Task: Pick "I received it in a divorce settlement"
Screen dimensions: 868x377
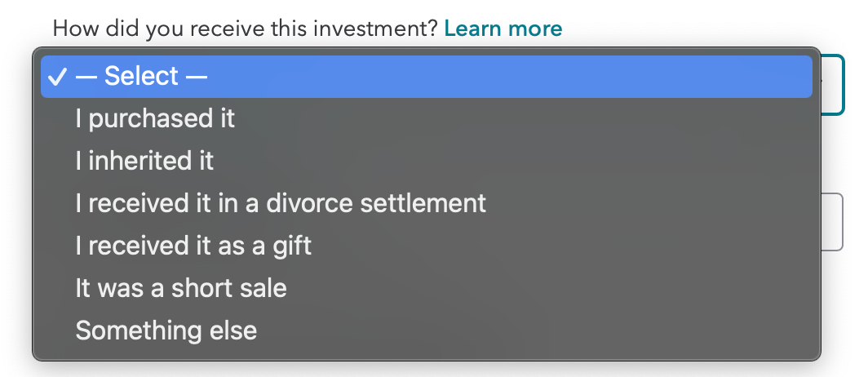Action: [x=280, y=203]
